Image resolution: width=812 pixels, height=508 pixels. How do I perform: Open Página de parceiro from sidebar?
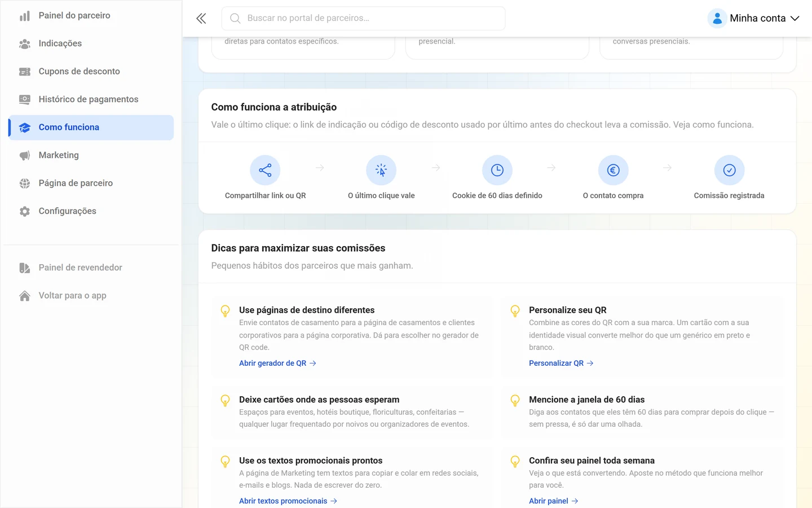click(91, 183)
